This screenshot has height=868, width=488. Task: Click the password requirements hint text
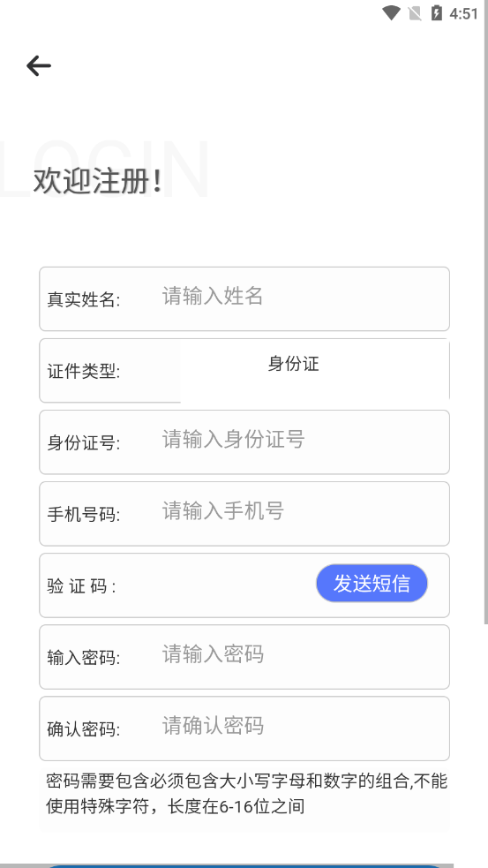pyautogui.click(x=247, y=795)
